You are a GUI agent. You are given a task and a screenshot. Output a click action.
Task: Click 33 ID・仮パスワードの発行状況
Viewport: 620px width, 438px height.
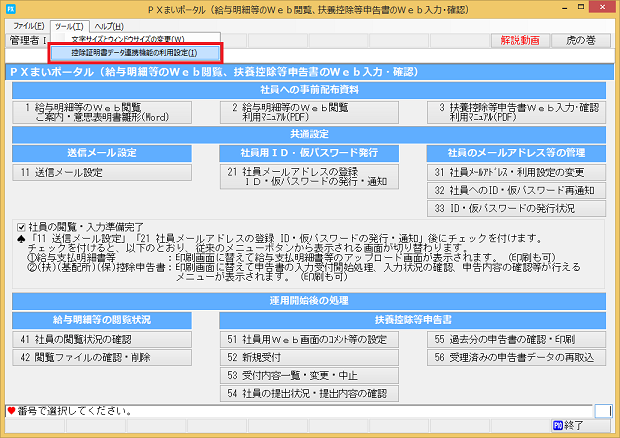click(x=516, y=208)
